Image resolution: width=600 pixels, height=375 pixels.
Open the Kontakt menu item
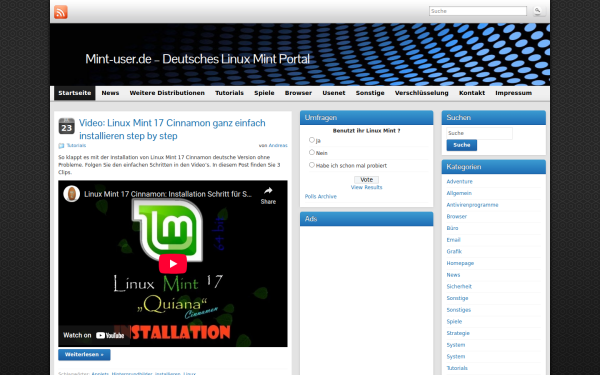coord(472,93)
